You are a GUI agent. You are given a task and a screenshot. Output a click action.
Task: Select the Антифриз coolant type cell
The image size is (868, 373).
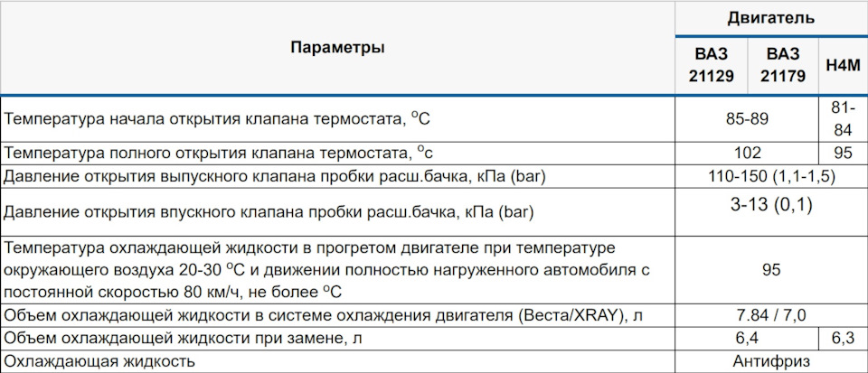click(771, 361)
